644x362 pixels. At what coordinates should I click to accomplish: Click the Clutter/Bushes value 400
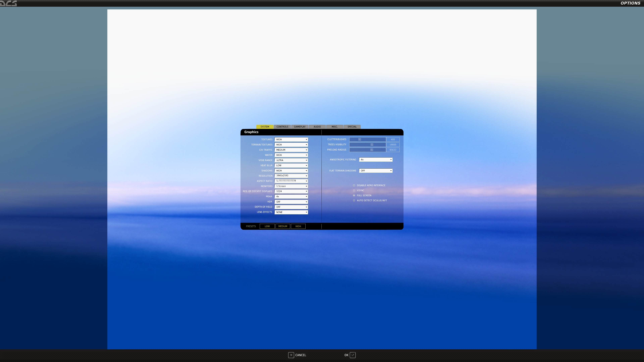[393, 139]
